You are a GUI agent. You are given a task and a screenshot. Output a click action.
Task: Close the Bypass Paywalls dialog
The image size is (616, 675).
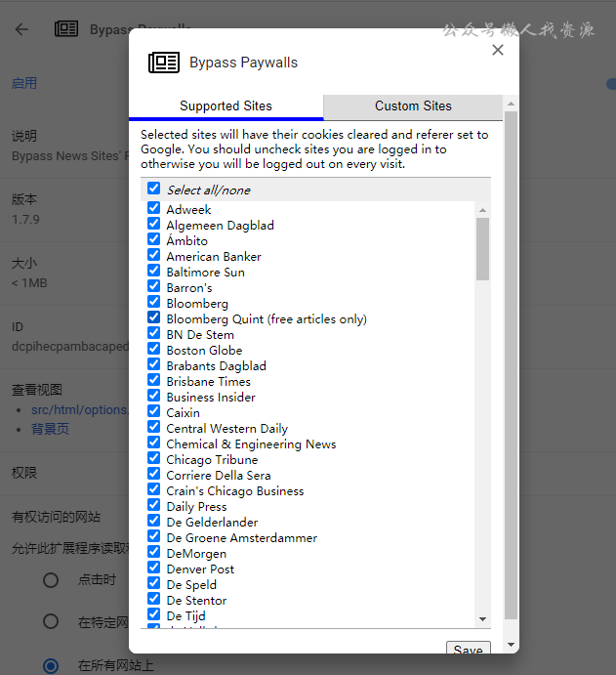[x=498, y=50]
